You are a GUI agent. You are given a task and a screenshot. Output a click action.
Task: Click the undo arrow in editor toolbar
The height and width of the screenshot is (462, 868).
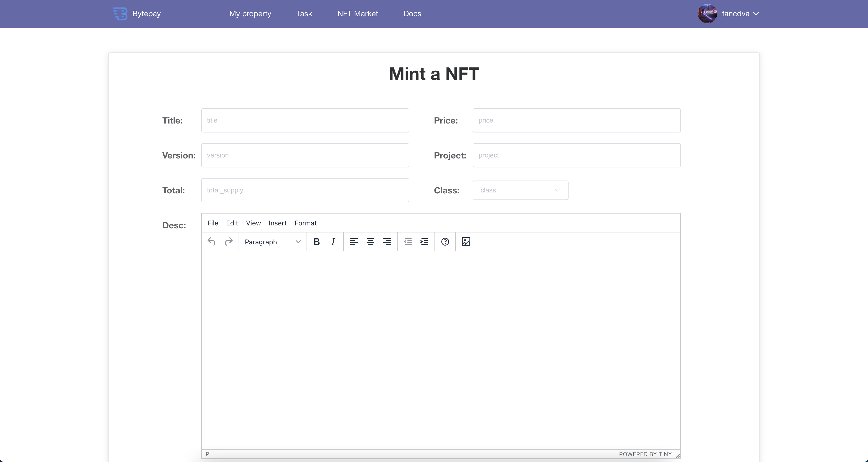click(x=212, y=242)
